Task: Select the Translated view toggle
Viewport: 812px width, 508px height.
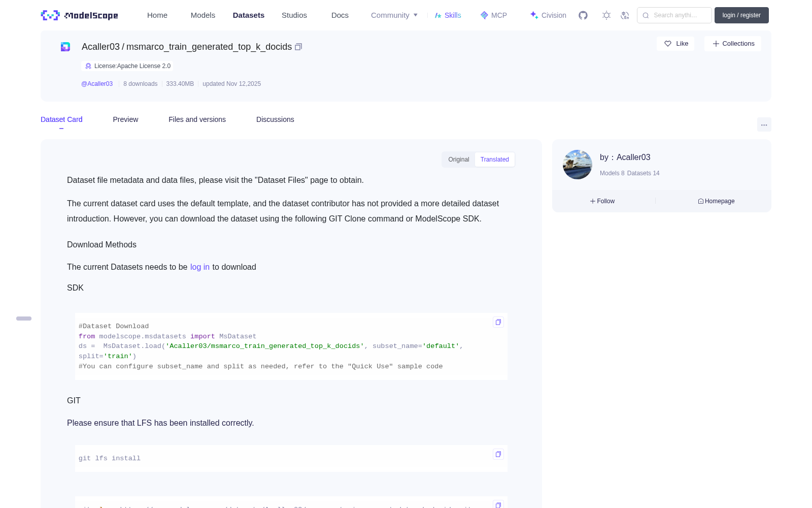Action: 495,160
